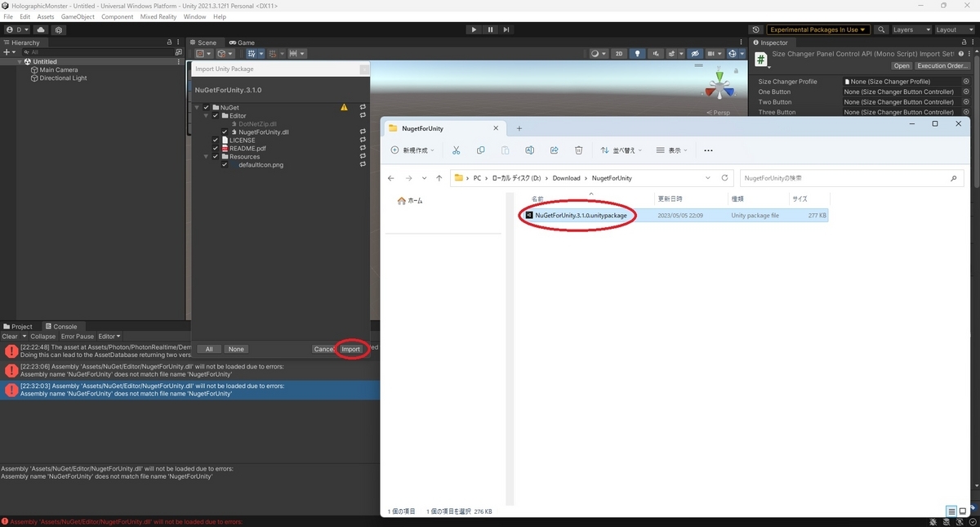Click the All button in import dialog
Image resolution: width=980 pixels, height=527 pixels.
click(209, 349)
